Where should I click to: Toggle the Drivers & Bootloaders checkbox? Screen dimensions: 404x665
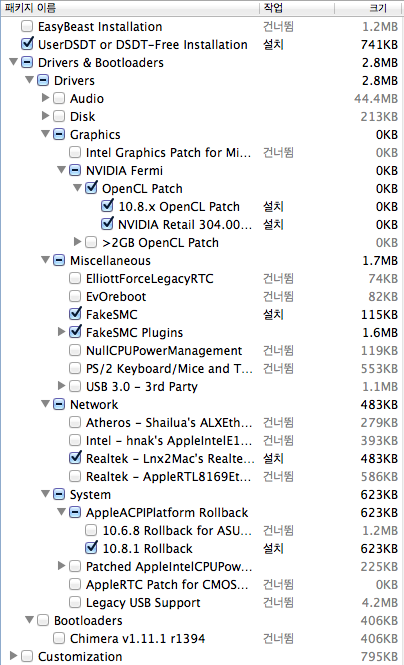tap(27, 62)
